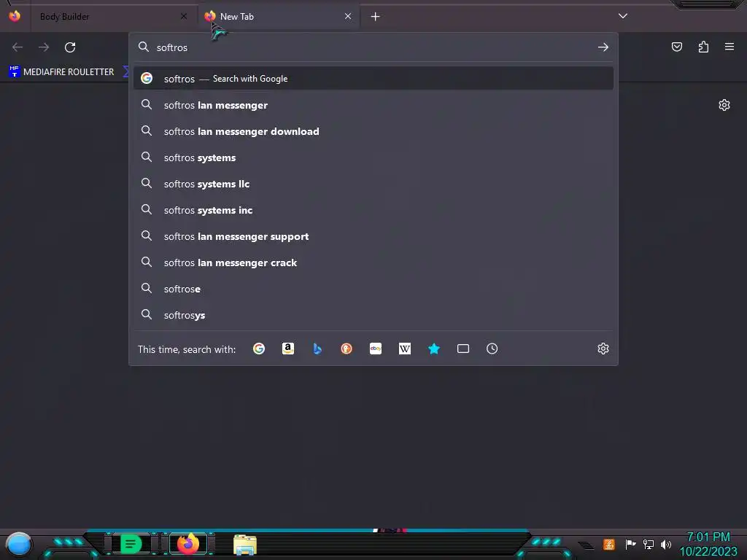Select suggestion softrose
Viewport: 747px width, 560px height.
(x=373, y=289)
